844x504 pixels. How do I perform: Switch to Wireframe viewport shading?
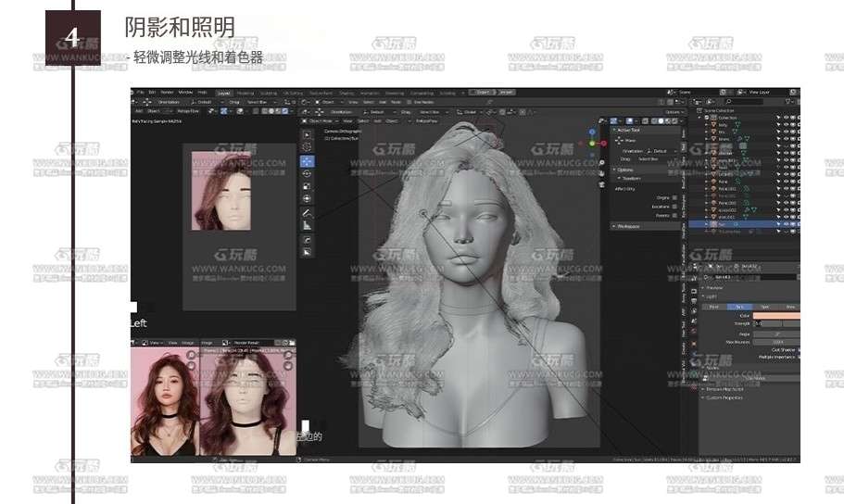(654, 120)
